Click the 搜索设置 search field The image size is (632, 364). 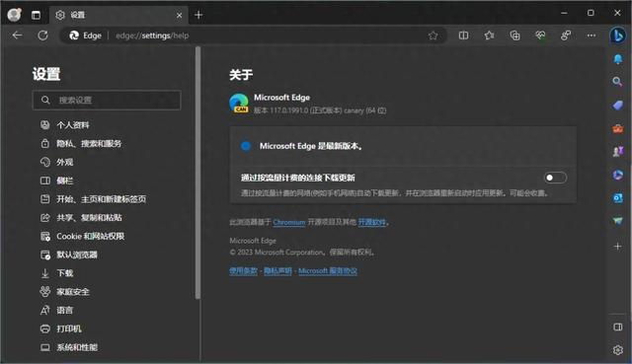click(x=107, y=100)
